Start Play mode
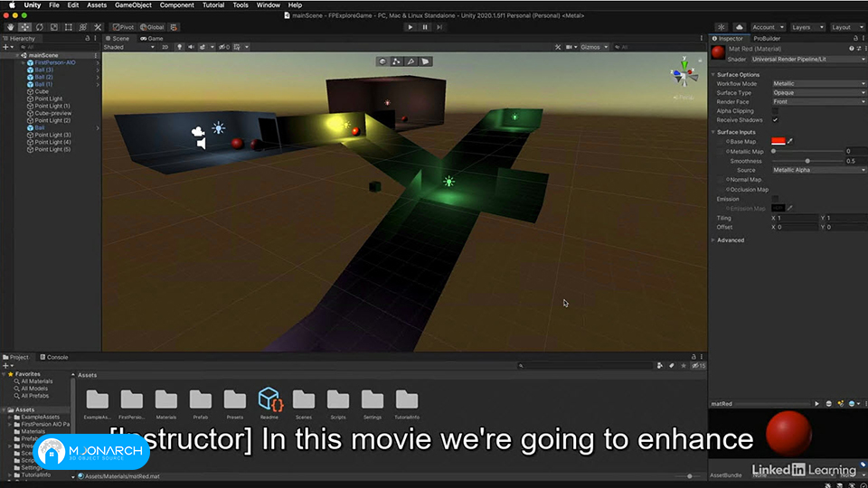Screen dimensions: 868x488 pyautogui.click(x=410, y=27)
